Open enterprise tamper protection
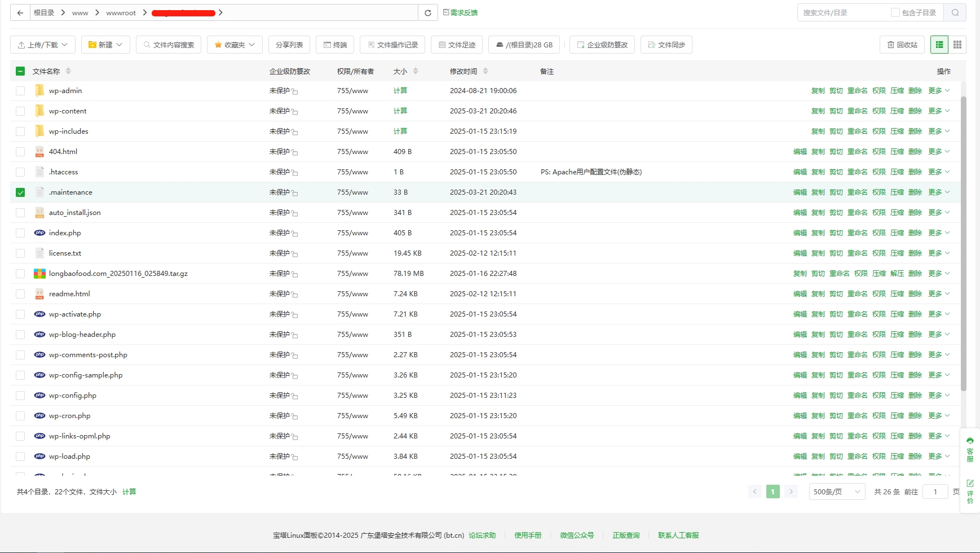This screenshot has width=980, height=553. 602,45
